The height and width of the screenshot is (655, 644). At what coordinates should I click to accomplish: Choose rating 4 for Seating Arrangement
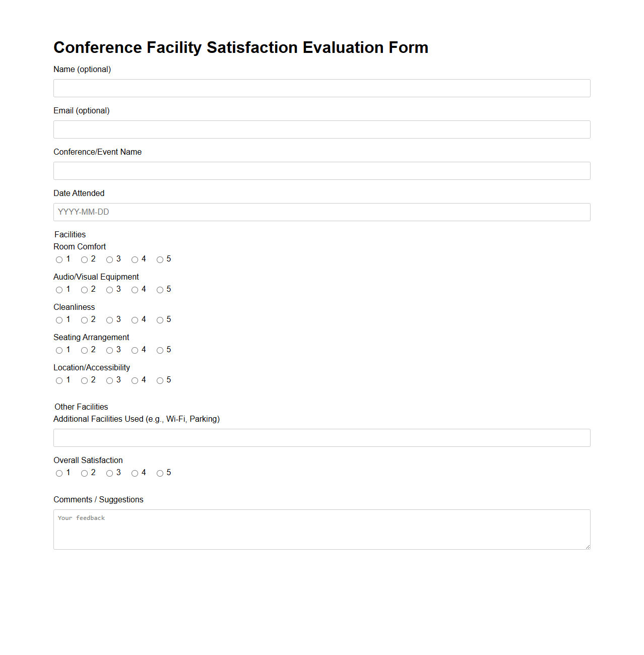pos(135,350)
